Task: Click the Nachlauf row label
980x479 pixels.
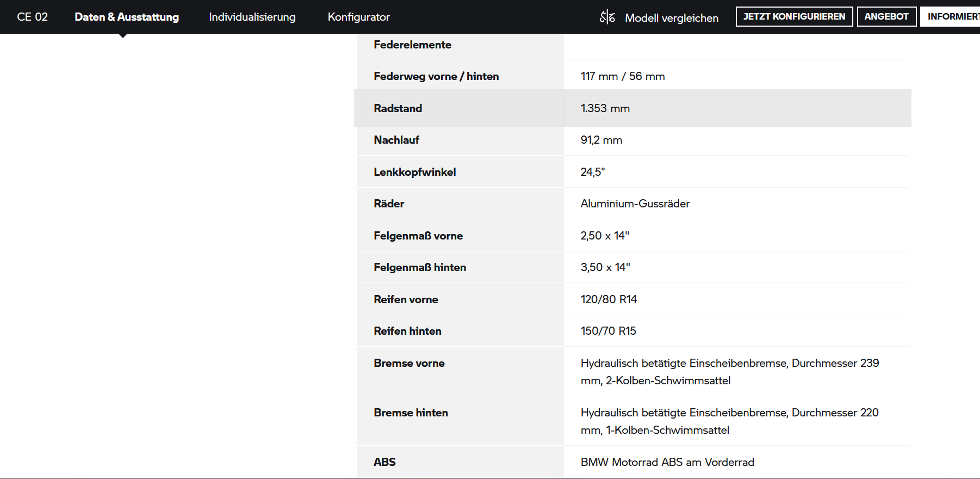Action: (396, 140)
